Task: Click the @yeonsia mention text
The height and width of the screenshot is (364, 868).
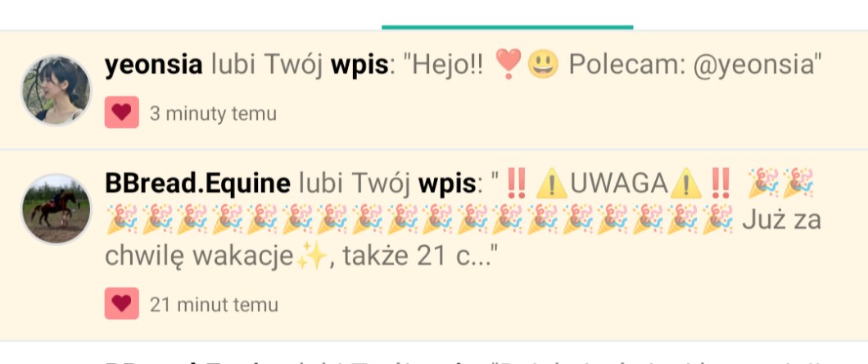Action: [753, 66]
